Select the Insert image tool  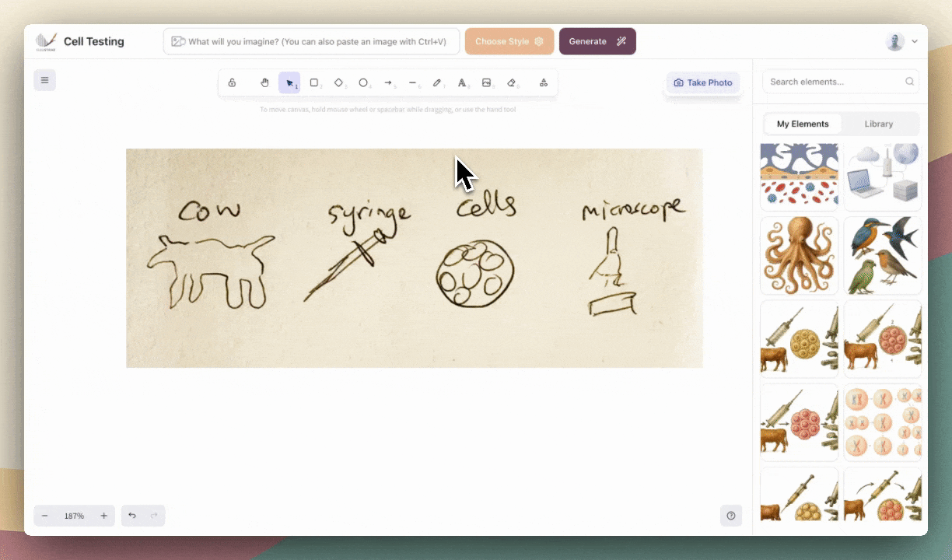pos(487,82)
